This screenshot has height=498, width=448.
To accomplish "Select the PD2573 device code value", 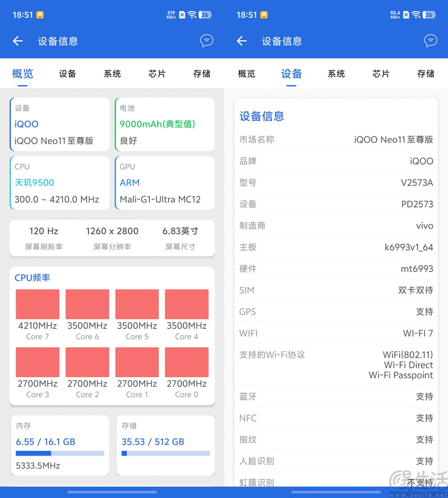I will (417, 204).
